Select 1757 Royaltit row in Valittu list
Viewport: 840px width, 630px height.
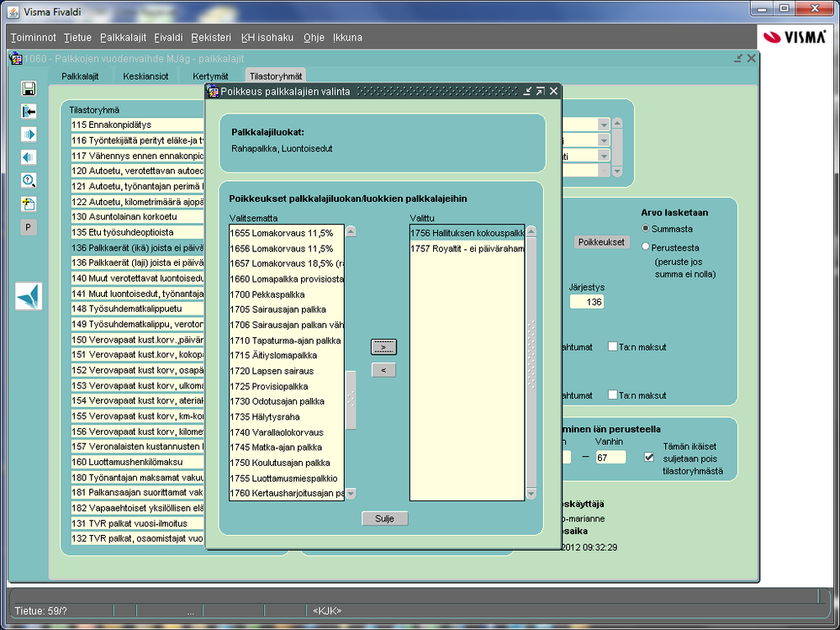[x=468, y=249]
